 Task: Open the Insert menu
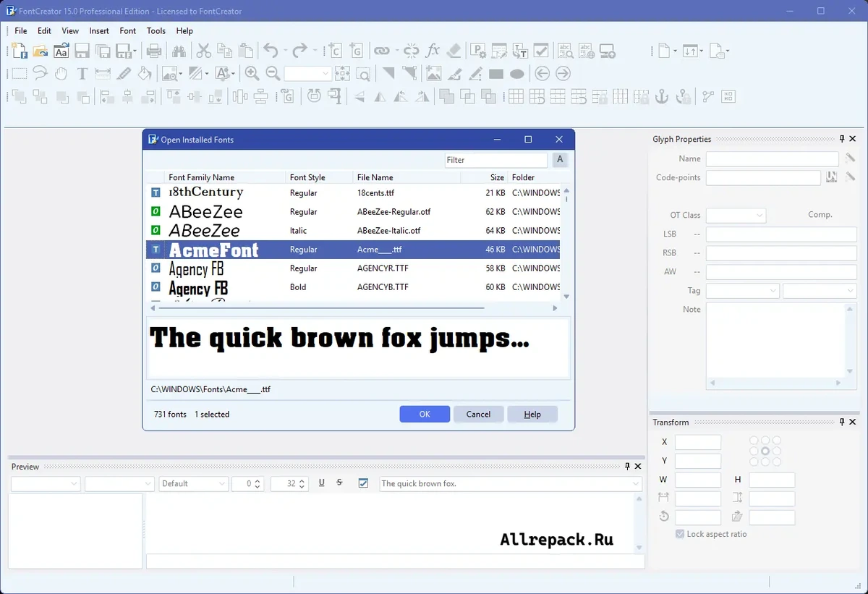click(x=99, y=31)
